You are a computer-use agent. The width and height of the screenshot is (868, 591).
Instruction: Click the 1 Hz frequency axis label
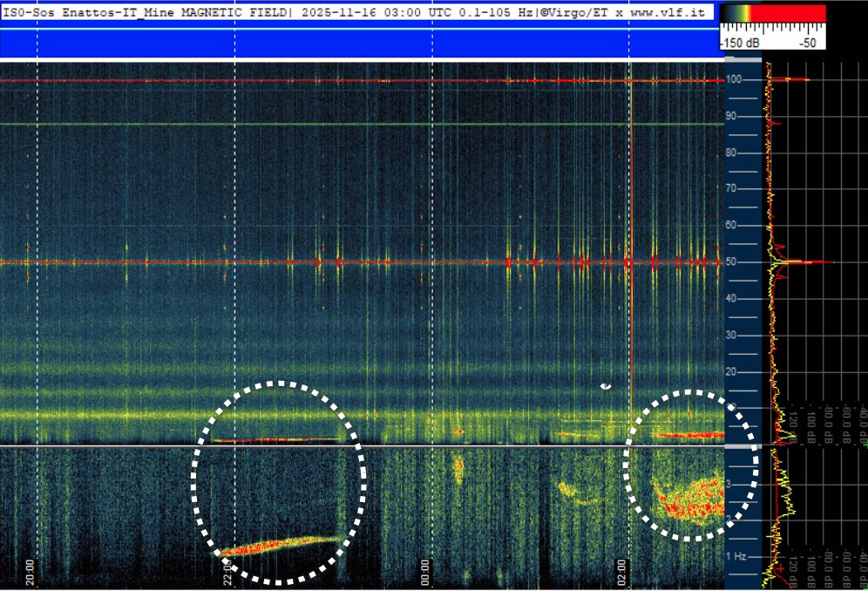coord(737,556)
